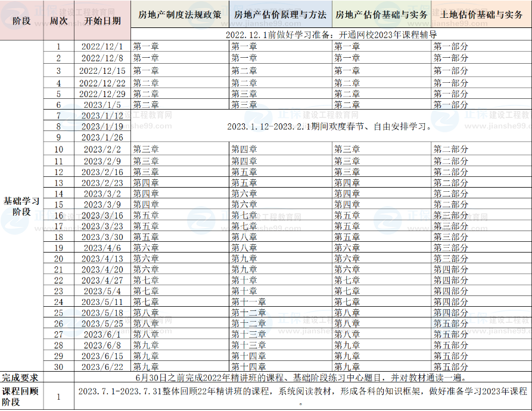Select the 6月30日之前完成 requirement text

(303, 378)
